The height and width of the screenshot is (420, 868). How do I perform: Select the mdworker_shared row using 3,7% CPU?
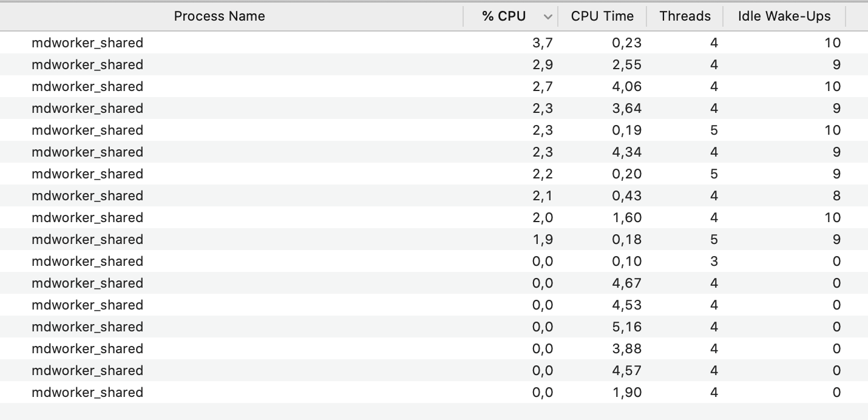coord(87,42)
